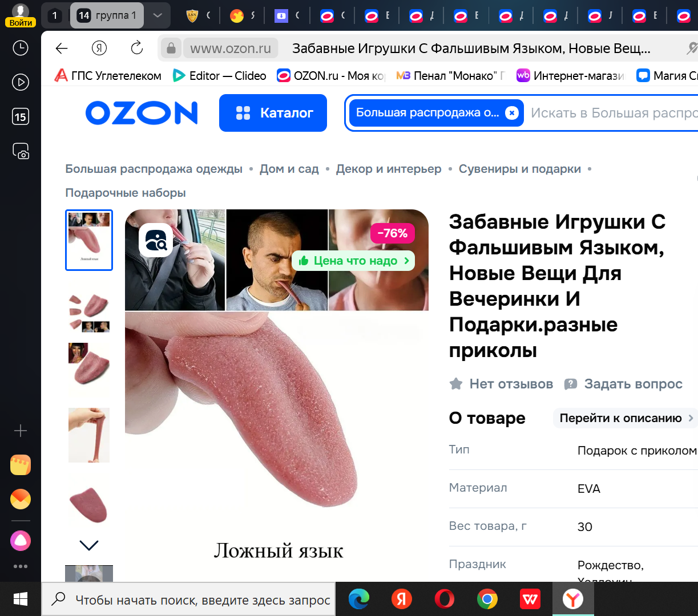Open Alice assistant from the sidebar
This screenshot has width=698, height=616.
(20, 540)
